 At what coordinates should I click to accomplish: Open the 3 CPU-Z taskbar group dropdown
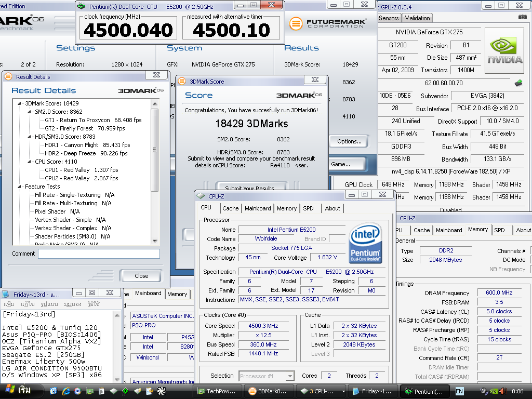coord(343,391)
